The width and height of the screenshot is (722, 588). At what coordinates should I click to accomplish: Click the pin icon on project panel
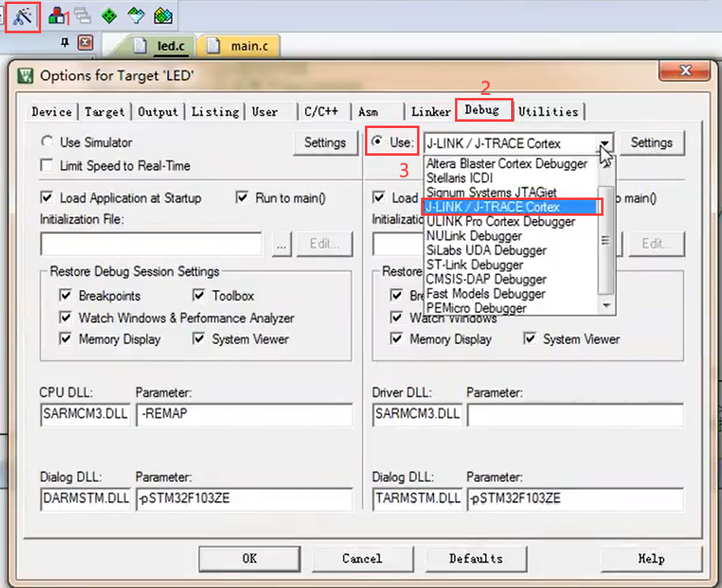click(65, 43)
